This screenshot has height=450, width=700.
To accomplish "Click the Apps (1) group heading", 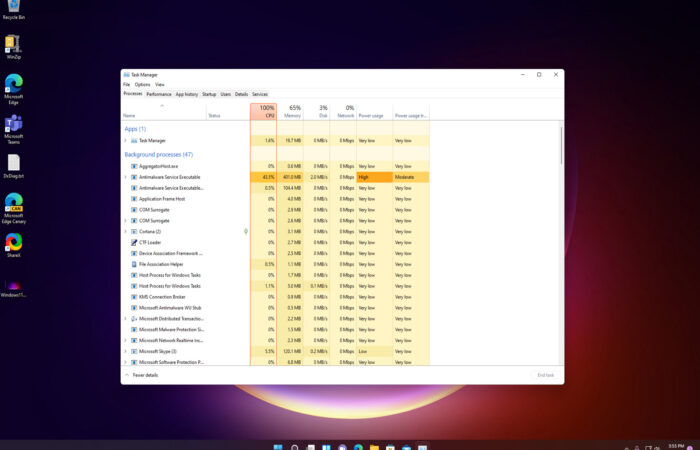I will [135, 129].
